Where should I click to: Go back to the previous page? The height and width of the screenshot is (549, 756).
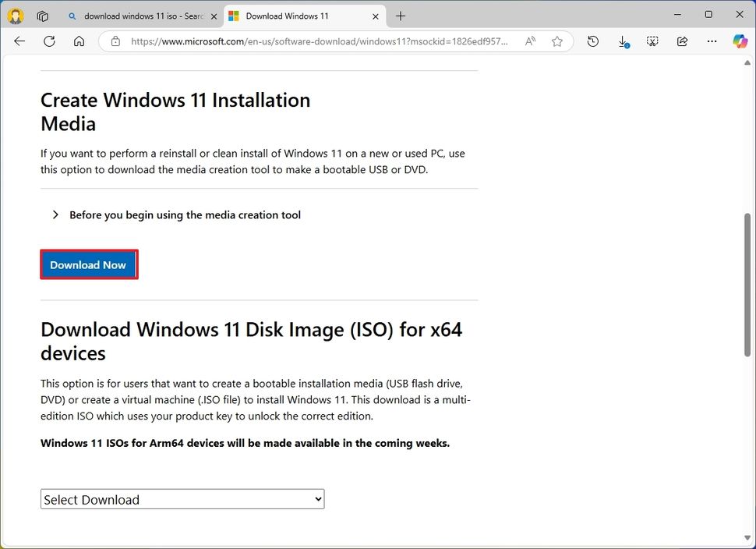click(19, 41)
